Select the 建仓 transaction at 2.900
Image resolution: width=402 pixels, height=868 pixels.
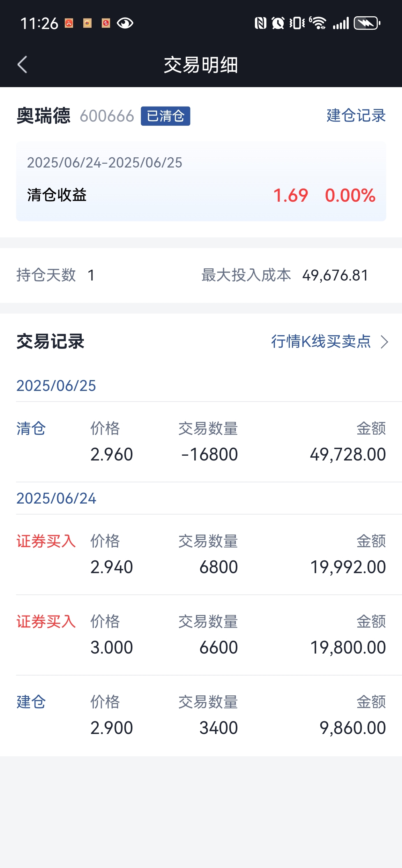click(x=201, y=715)
